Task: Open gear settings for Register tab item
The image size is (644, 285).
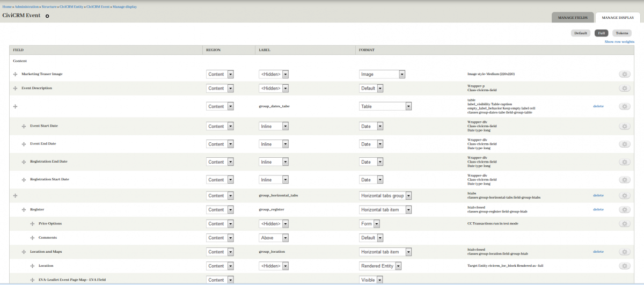Action: tap(624, 209)
